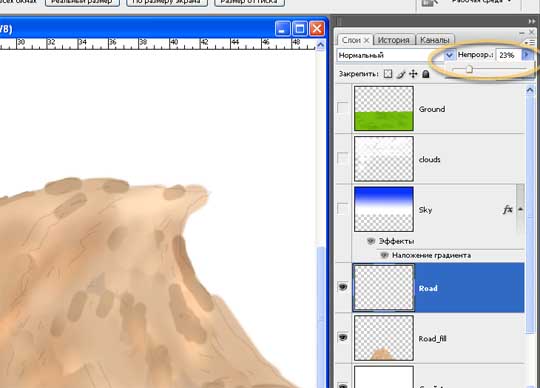
Task: Show the clouds layer visibility box
Action: coord(342,158)
